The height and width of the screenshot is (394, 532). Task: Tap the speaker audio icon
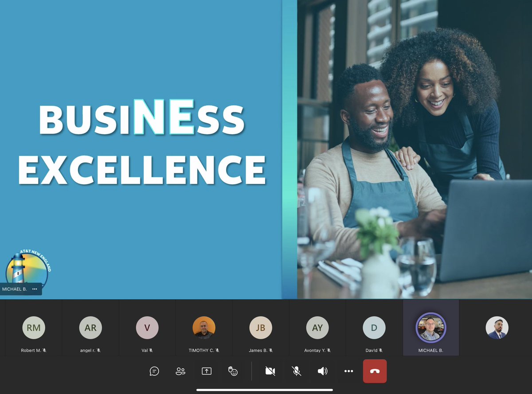pyautogui.click(x=323, y=371)
